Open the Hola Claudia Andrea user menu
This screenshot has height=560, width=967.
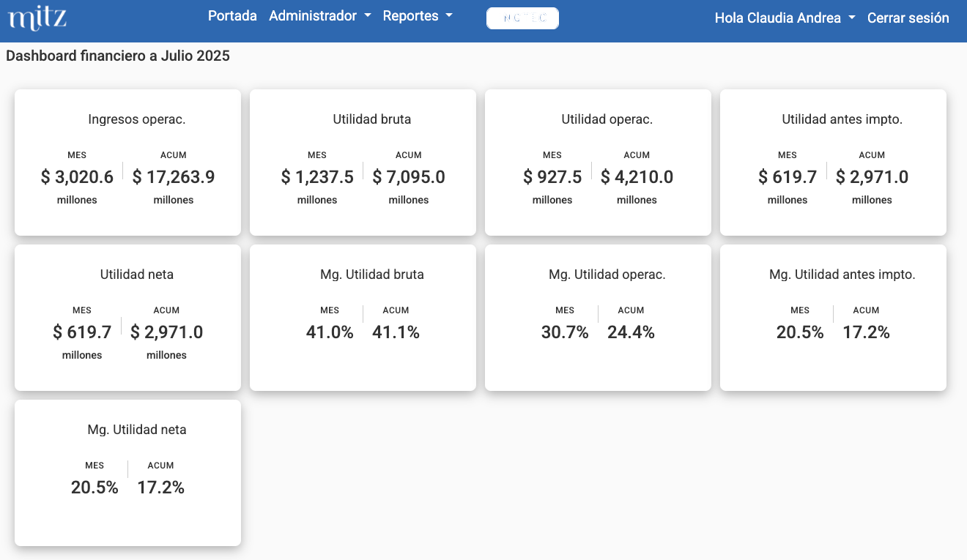click(785, 18)
